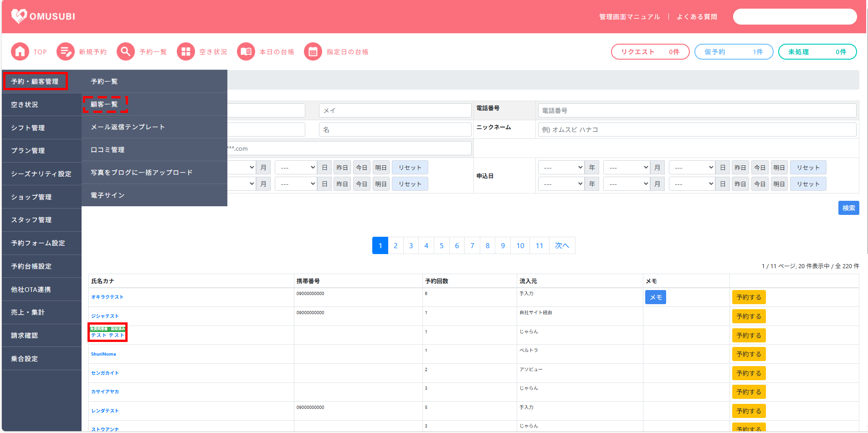The height and width of the screenshot is (433, 868).
Task: Click the phone number input field
Action: point(697,111)
